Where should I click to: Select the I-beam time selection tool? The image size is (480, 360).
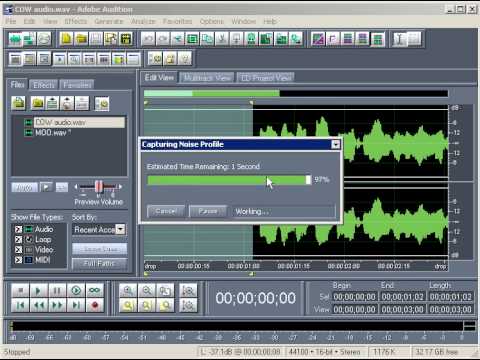pos(400,39)
